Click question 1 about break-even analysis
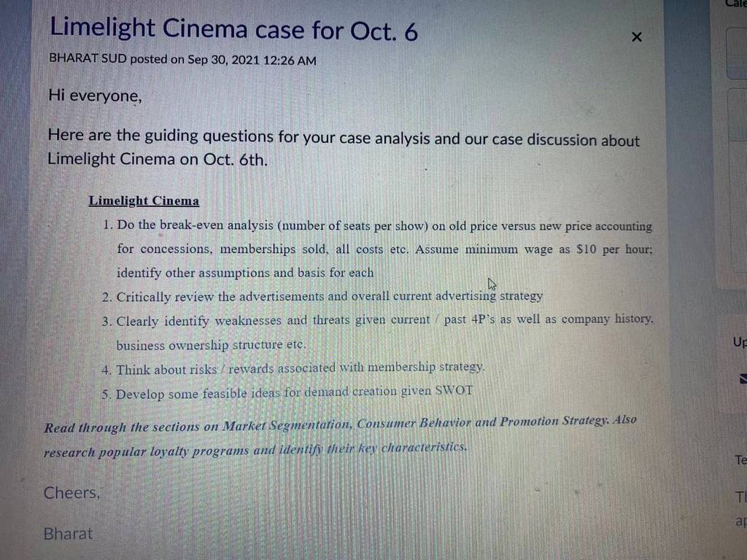 pos(378,249)
